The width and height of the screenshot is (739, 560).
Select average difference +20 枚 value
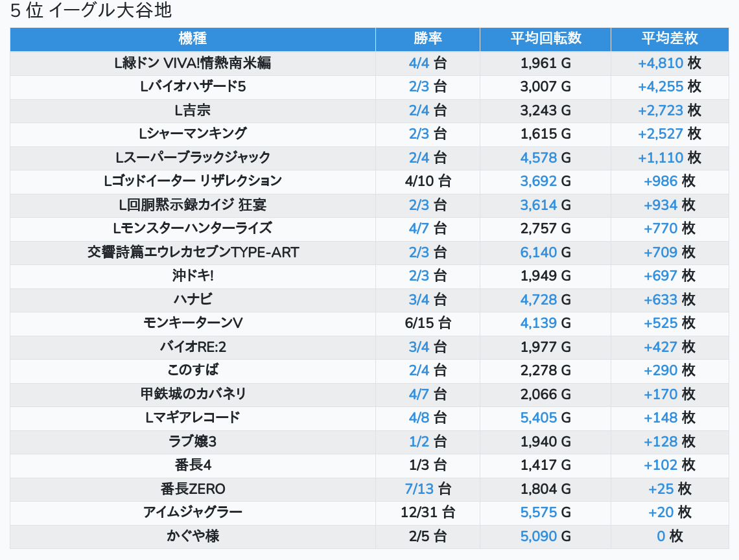669,513
